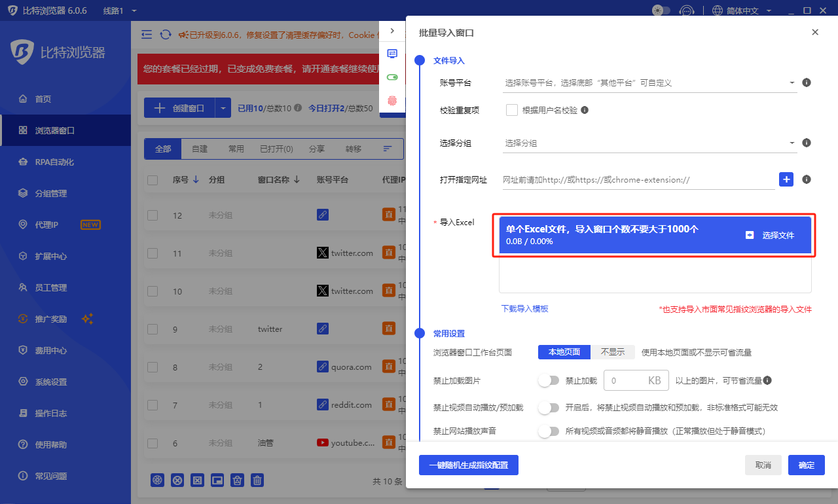Toggle the 禁止网站播放声音 switch
The width and height of the screenshot is (838, 504).
pos(549,431)
